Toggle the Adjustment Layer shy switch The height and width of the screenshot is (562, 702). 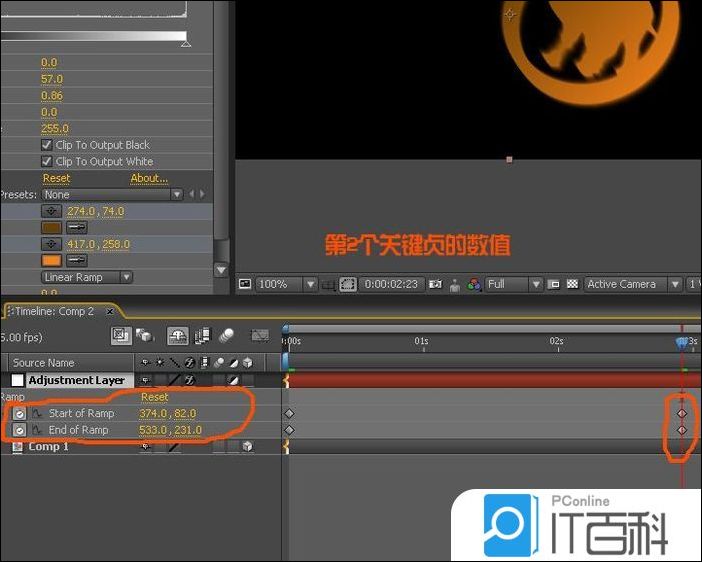click(x=145, y=380)
